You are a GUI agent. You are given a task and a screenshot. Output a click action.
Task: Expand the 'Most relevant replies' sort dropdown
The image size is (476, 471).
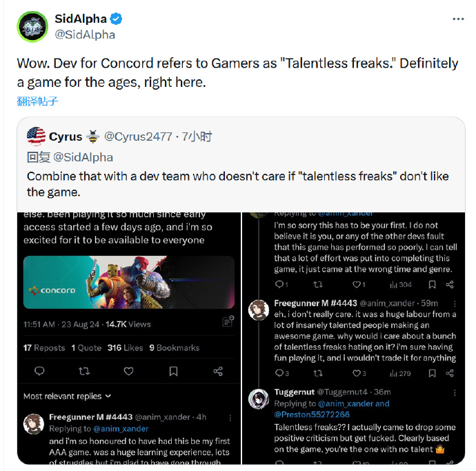[x=68, y=396]
